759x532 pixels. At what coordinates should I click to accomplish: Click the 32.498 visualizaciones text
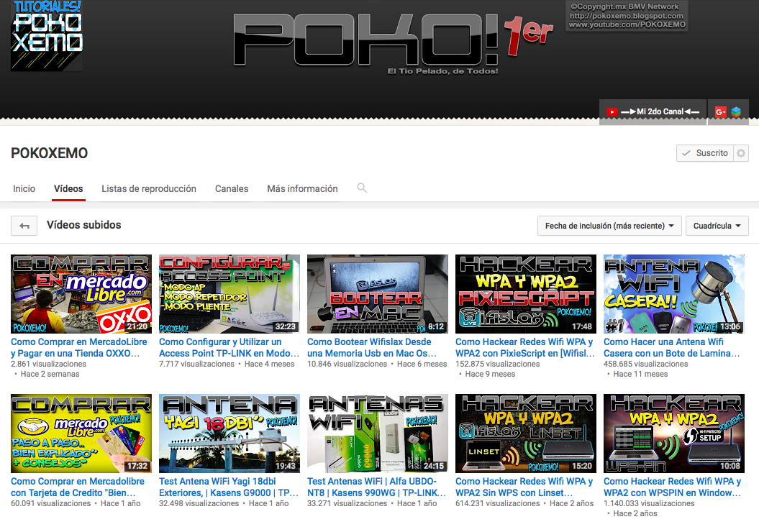coord(199,503)
